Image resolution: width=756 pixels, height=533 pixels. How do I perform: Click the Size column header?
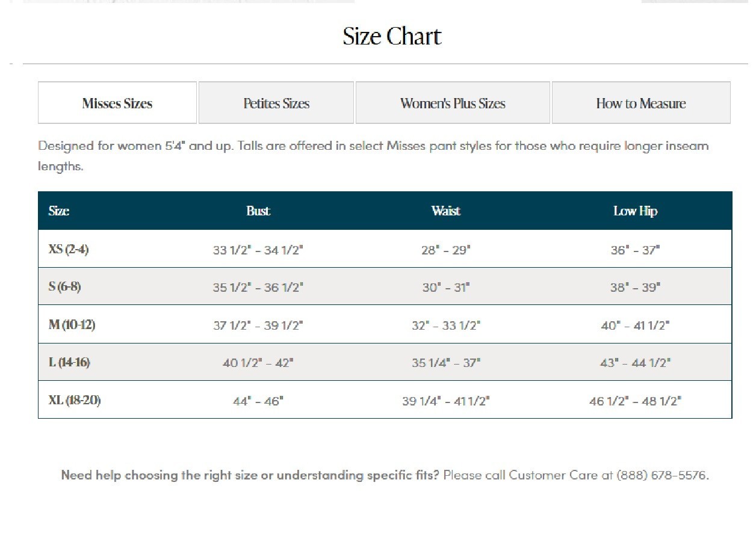pyautogui.click(x=58, y=211)
